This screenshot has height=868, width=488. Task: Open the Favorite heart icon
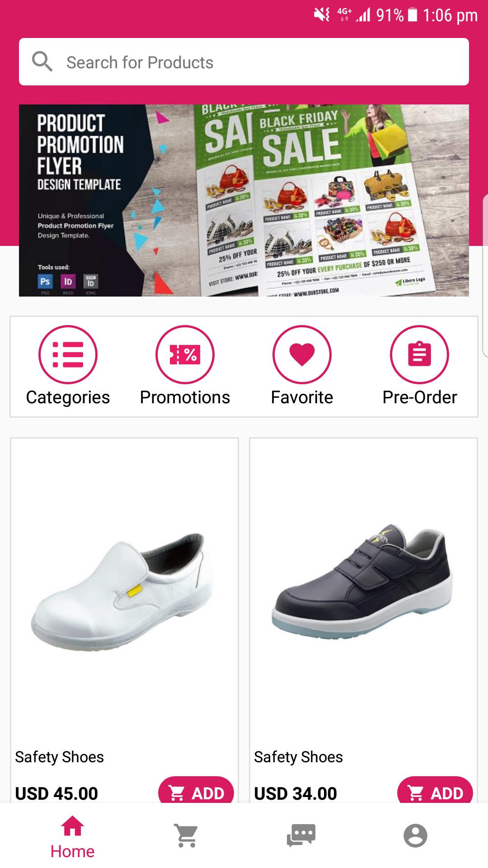click(x=302, y=354)
